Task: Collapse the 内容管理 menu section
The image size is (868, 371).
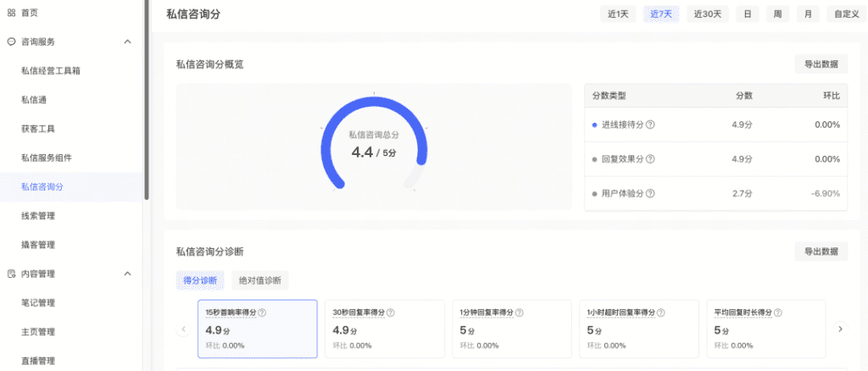Action: (127, 274)
